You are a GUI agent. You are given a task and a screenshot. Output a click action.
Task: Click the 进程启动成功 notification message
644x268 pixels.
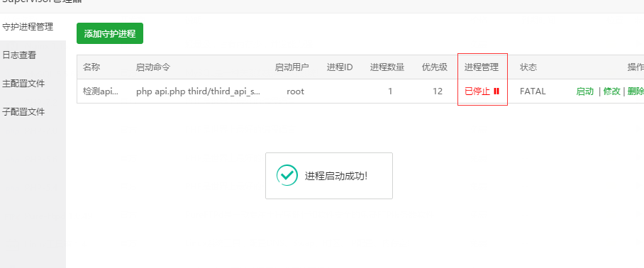click(x=336, y=176)
